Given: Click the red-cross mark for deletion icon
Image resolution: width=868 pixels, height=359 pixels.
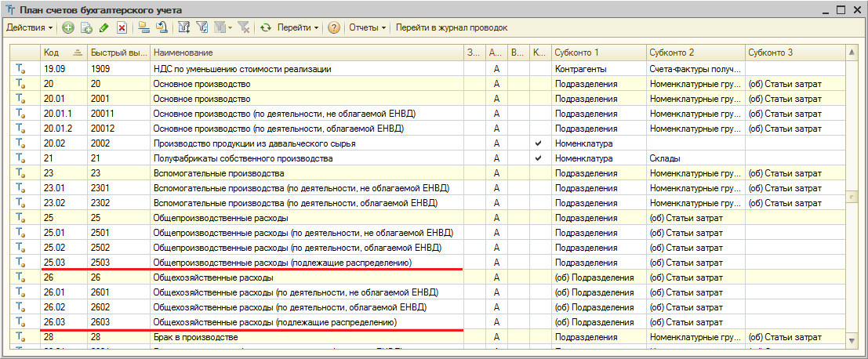Looking at the screenshot, I should pos(122,27).
